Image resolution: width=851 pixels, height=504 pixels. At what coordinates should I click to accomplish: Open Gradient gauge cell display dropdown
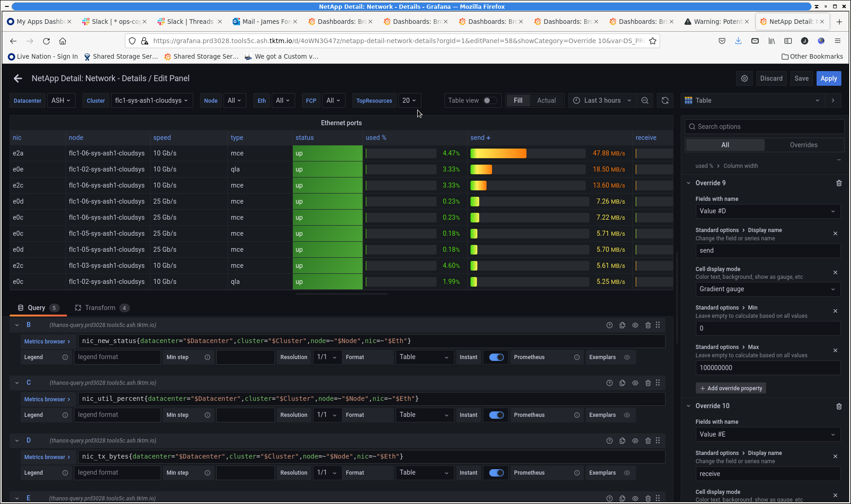tap(768, 289)
